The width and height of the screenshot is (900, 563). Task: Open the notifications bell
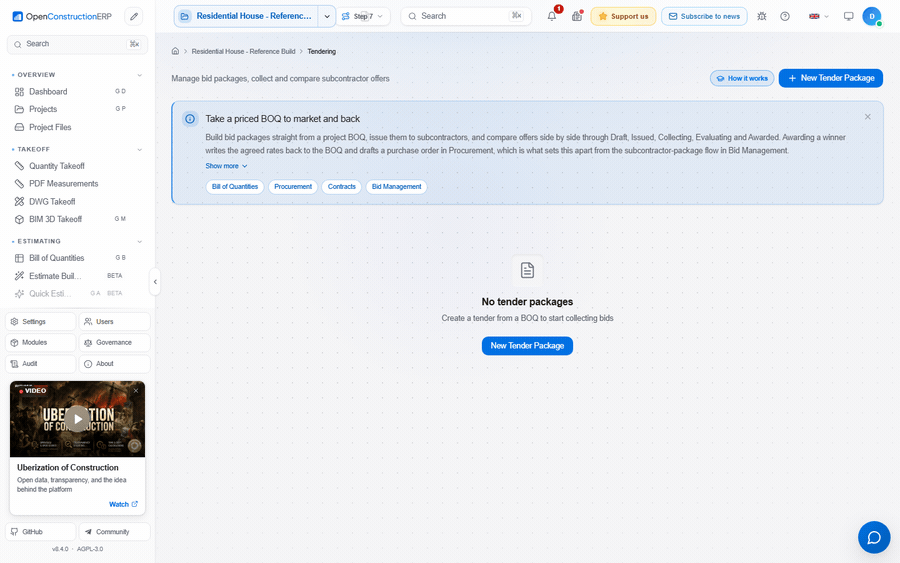point(552,16)
